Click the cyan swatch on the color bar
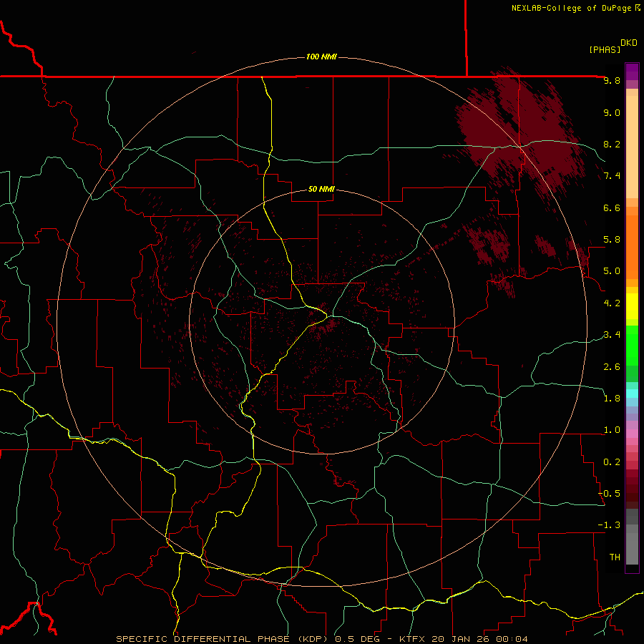 (x=632, y=394)
